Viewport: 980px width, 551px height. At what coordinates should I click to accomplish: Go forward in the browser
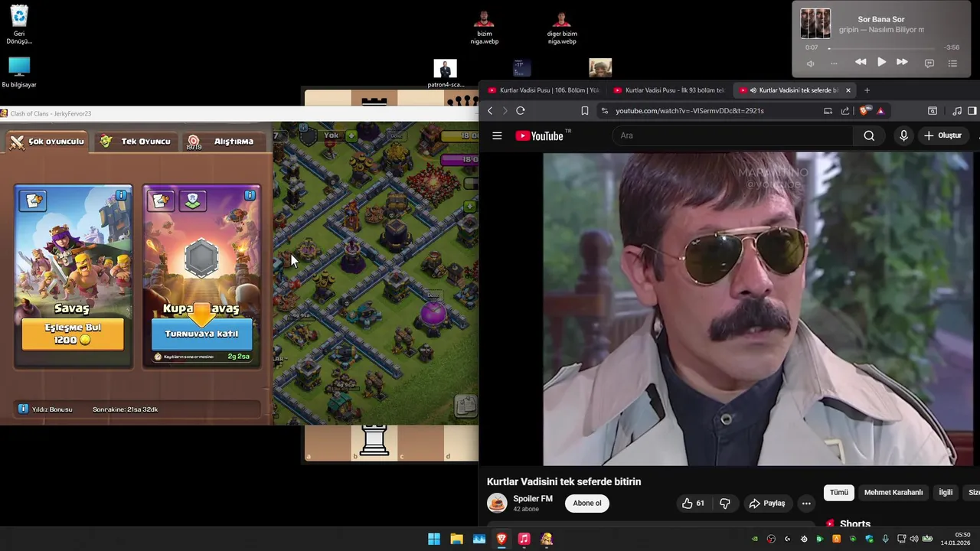(x=505, y=111)
